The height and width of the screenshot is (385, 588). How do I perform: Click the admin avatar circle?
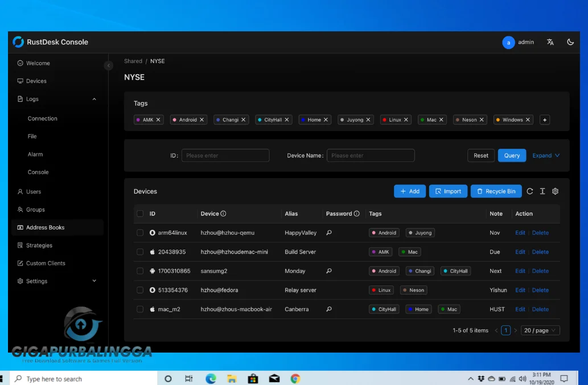(x=508, y=42)
